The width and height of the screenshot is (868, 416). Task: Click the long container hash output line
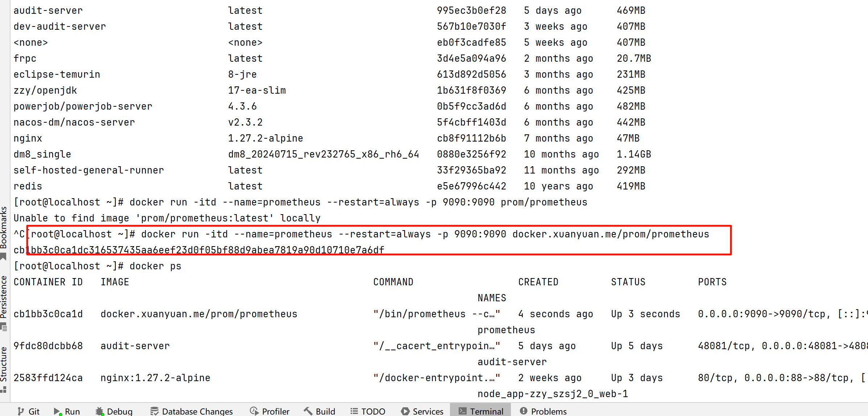tap(199, 250)
